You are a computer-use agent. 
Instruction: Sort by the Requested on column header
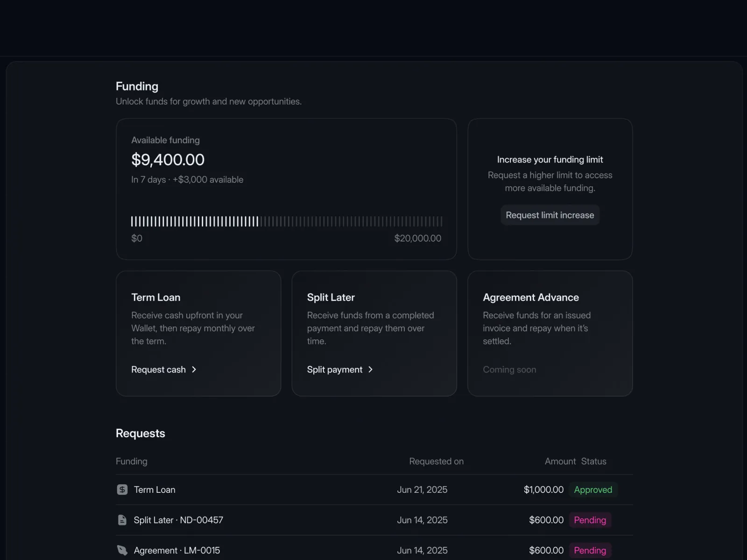click(x=437, y=461)
